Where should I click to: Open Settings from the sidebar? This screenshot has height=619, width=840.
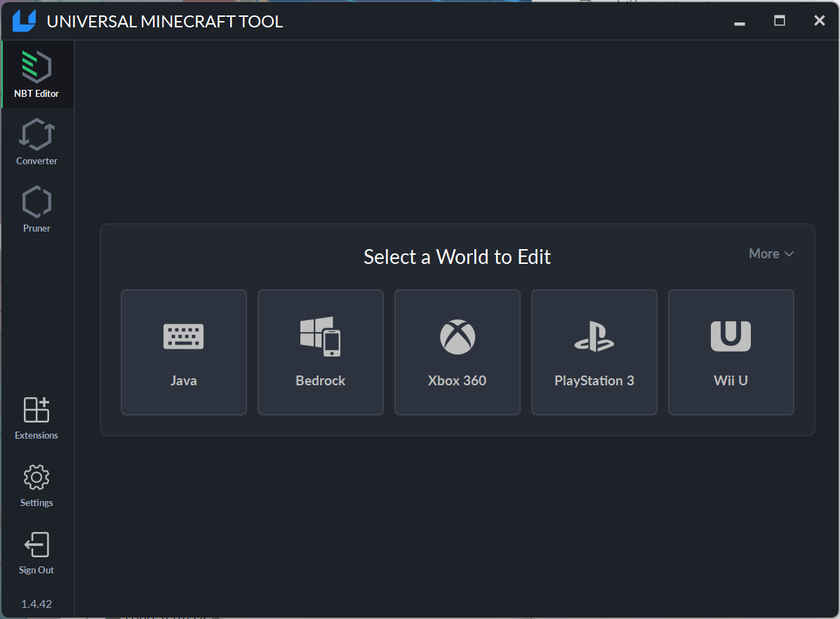(x=37, y=486)
